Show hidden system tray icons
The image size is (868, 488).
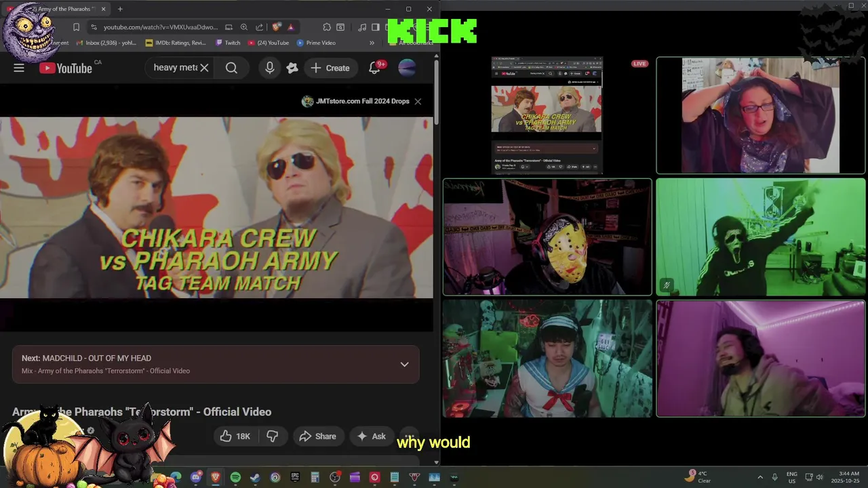click(759, 477)
